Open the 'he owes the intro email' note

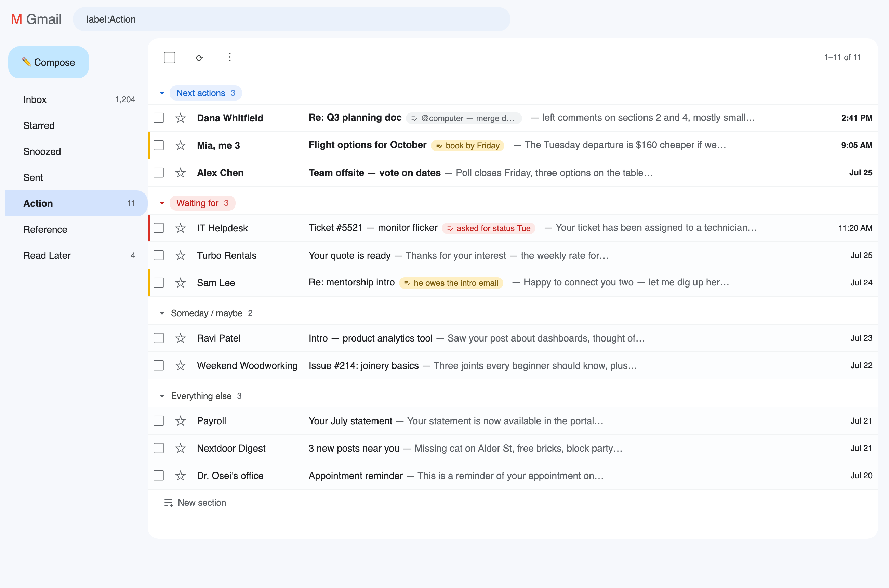451,283
